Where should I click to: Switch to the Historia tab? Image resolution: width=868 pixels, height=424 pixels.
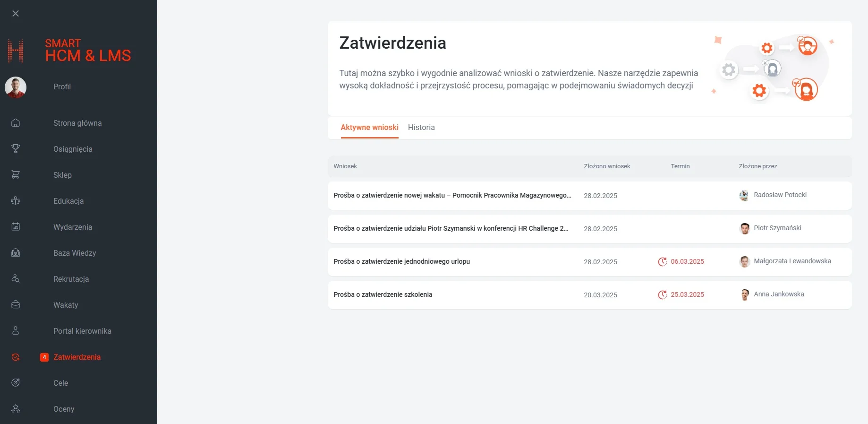[421, 128]
